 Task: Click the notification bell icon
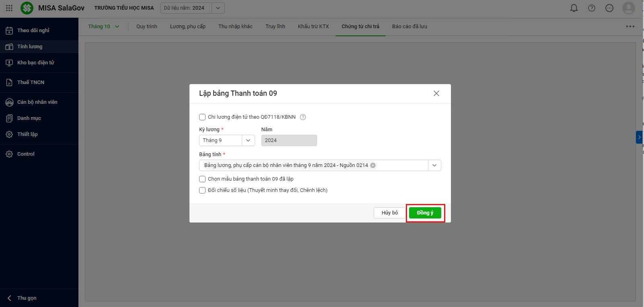click(574, 8)
